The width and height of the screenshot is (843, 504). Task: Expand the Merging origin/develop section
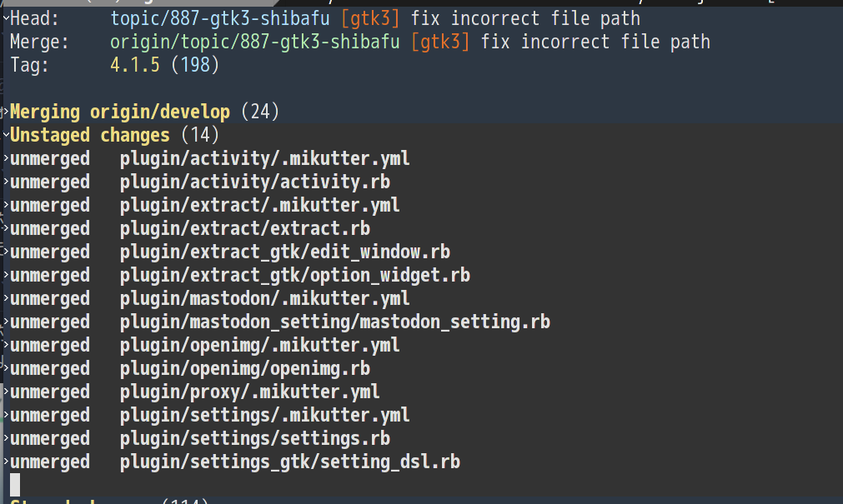pos(6,112)
